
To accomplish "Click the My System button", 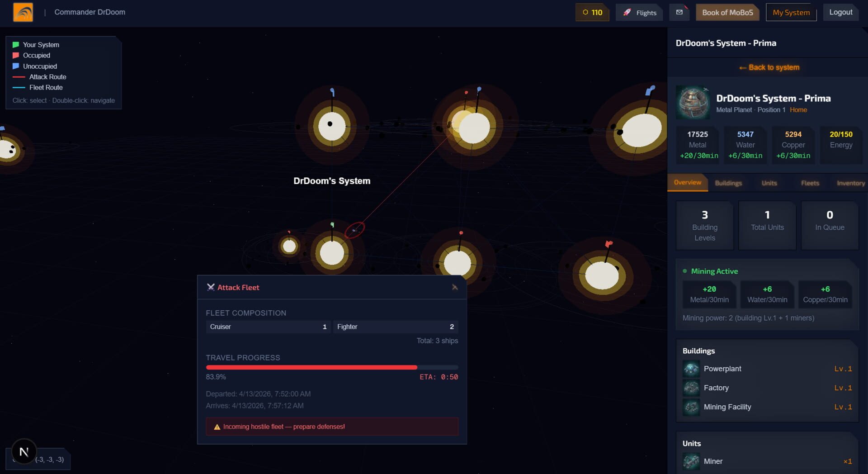I will [791, 13].
